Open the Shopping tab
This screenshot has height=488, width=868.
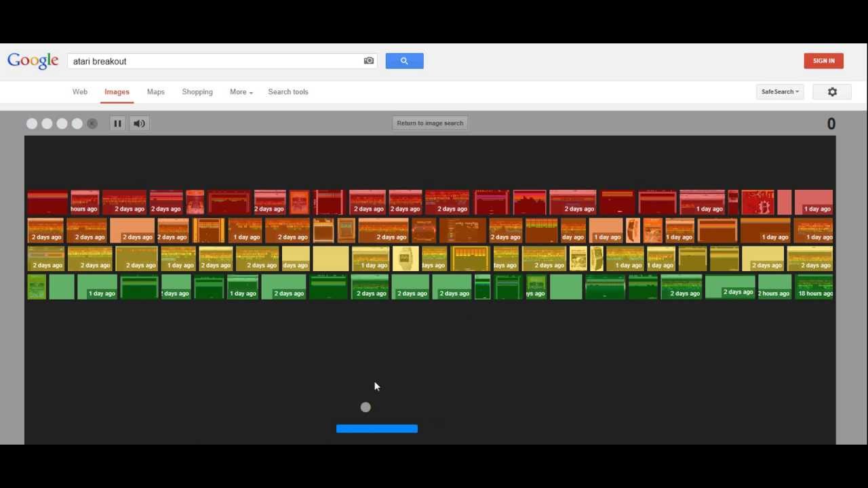coord(197,92)
